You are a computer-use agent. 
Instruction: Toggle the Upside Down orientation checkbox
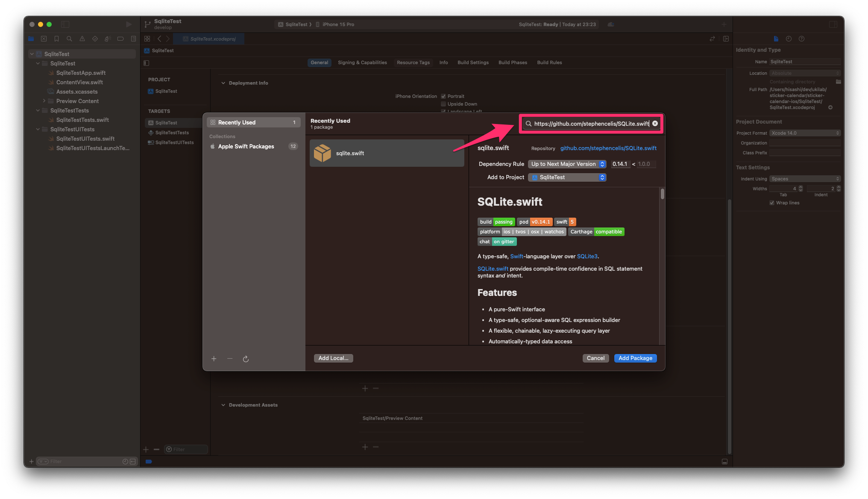pos(443,104)
